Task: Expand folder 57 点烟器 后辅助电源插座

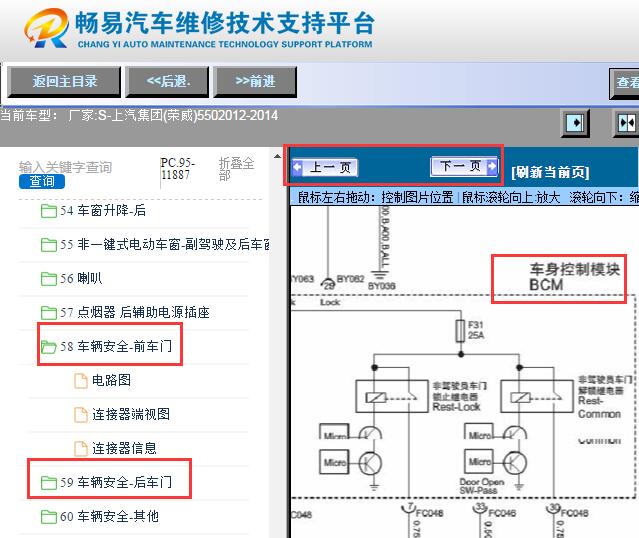Action: (135, 313)
